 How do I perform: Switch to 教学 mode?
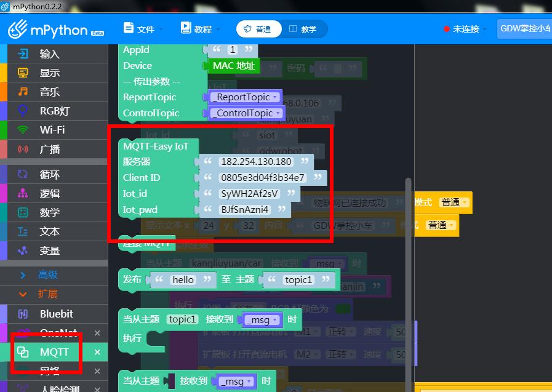[303, 29]
